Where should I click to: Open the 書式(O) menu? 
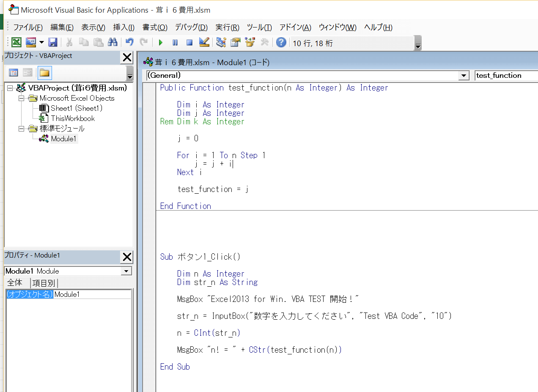point(155,27)
